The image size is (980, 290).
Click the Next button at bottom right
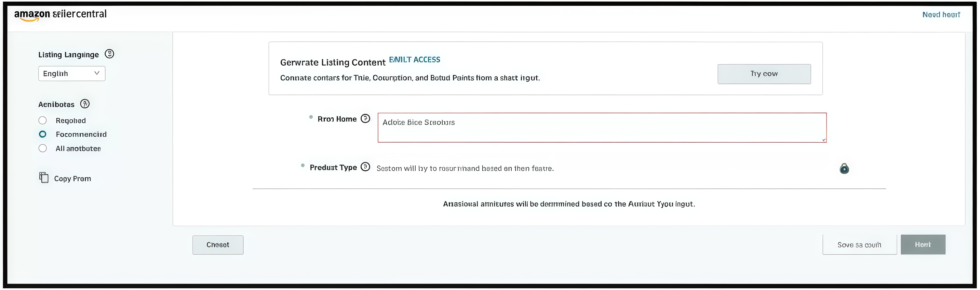[x=923, y=245]
